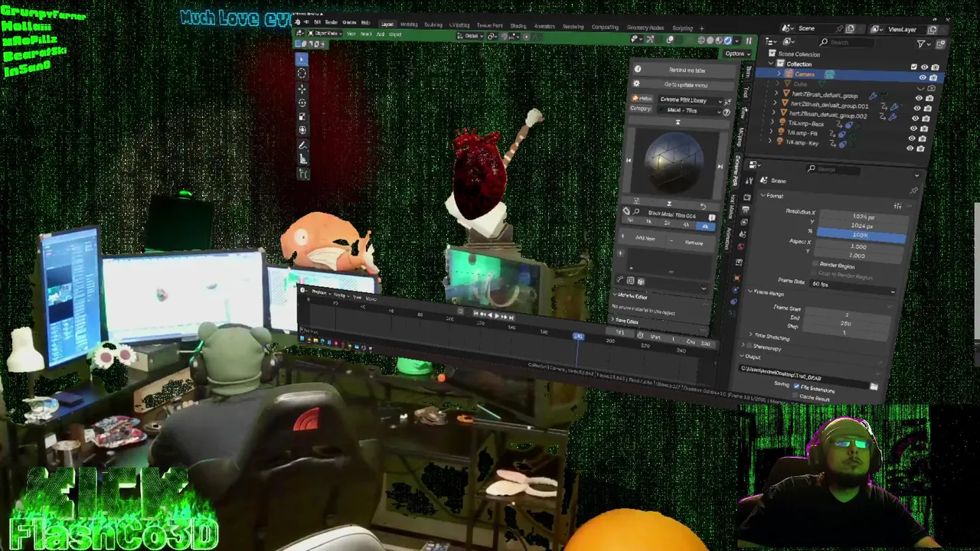
Task: Click the Remove material button
Action: [693, 243]
